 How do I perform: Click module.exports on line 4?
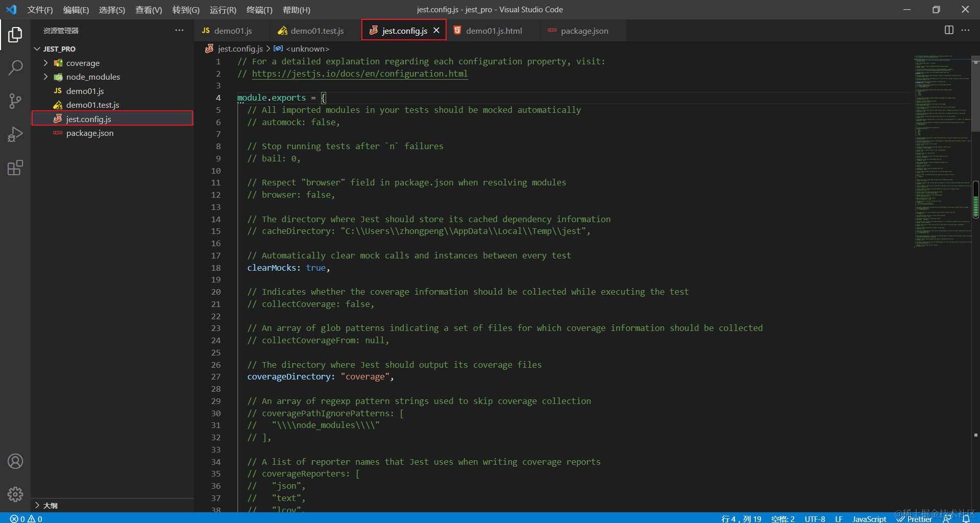tap(272, 98)
